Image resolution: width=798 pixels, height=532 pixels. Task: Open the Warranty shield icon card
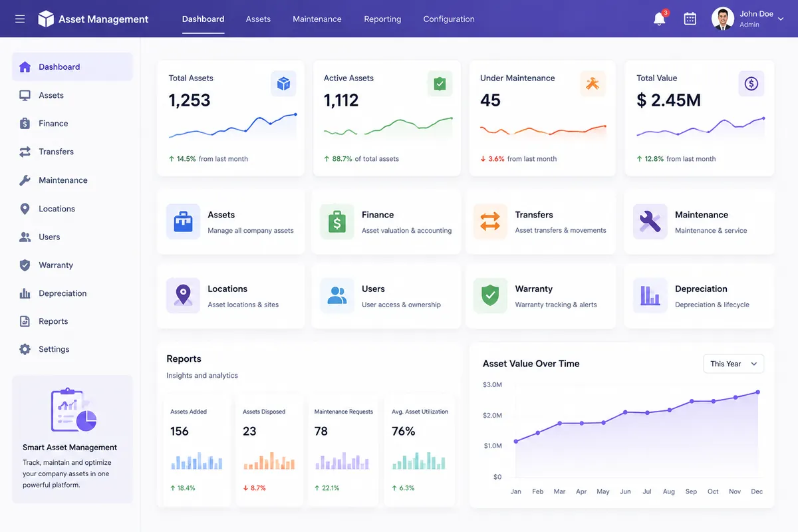(490, 295)
